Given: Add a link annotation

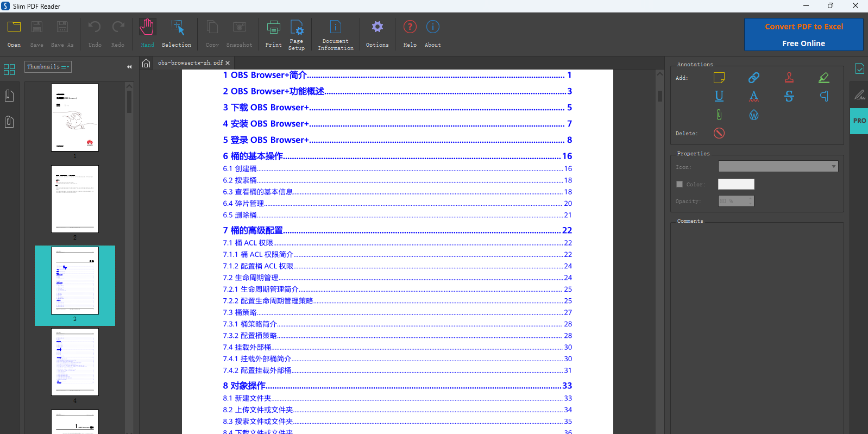Looking at the screenshot, I should [x=753, y=78].
